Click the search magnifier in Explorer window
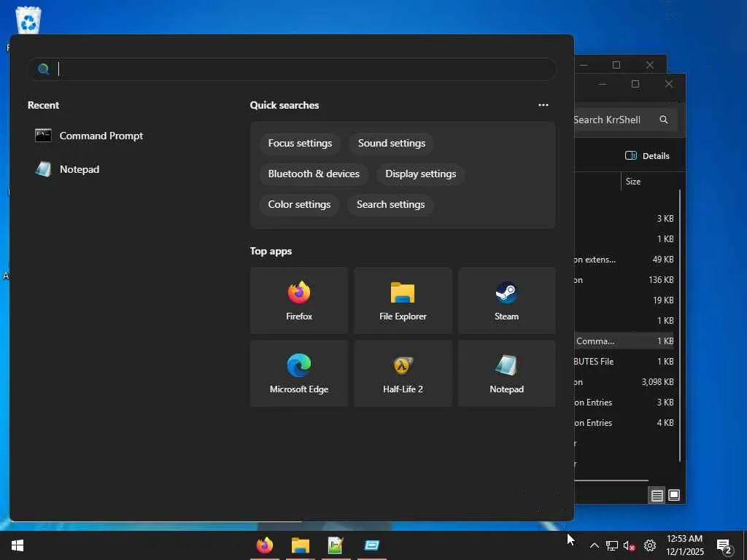 coord(664,120)
